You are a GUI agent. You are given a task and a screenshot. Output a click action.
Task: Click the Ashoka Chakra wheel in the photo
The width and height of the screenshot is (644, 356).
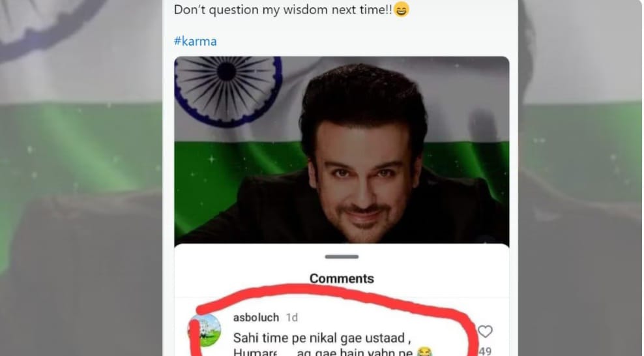click(228, 91)
